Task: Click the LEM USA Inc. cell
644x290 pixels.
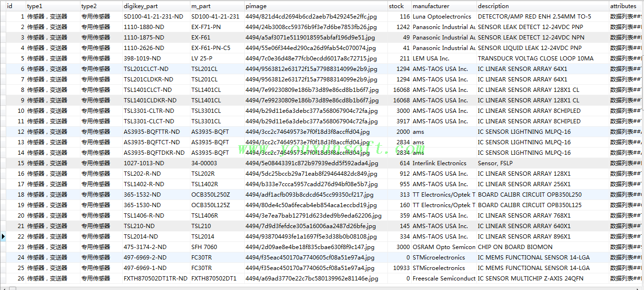Action: coord(444,59)
